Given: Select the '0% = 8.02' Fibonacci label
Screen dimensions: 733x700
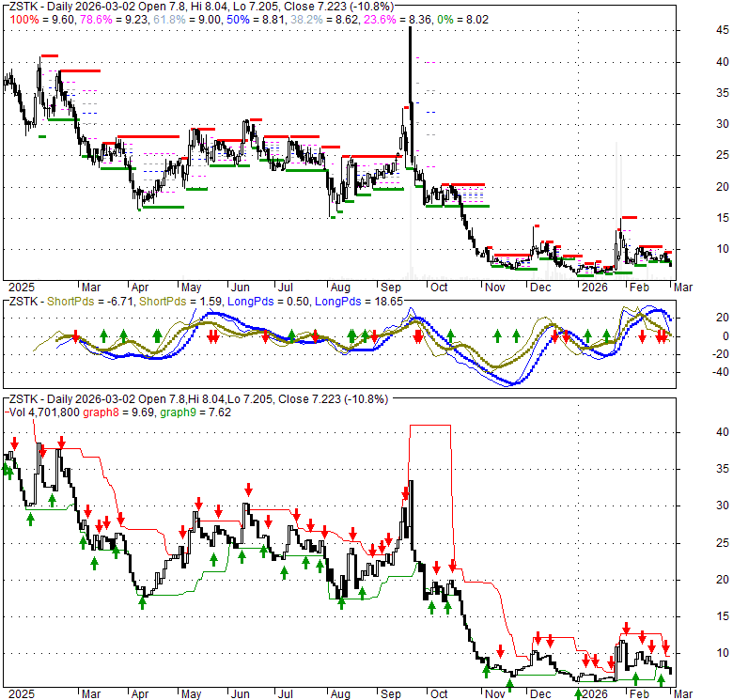Looking at the screenshot, I should point(462,20).
